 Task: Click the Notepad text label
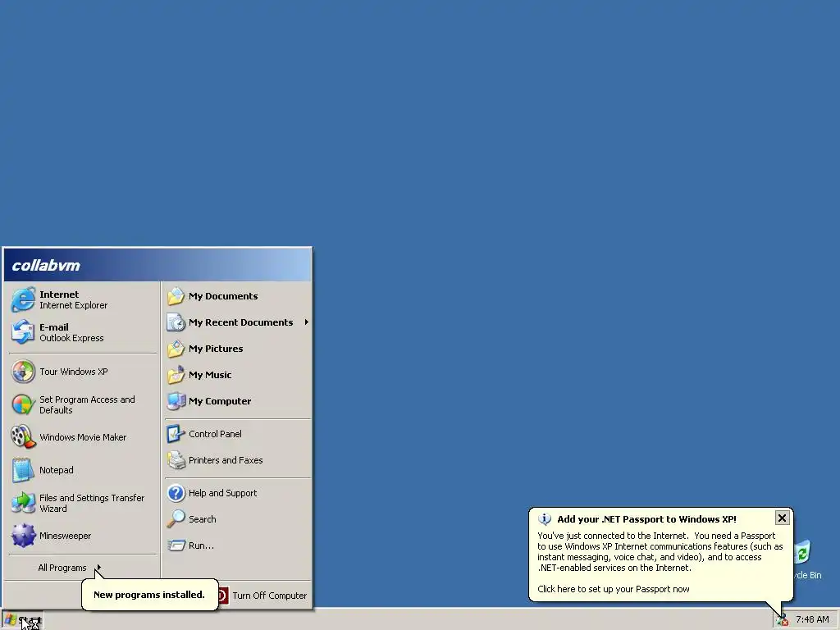coord(57,470)
